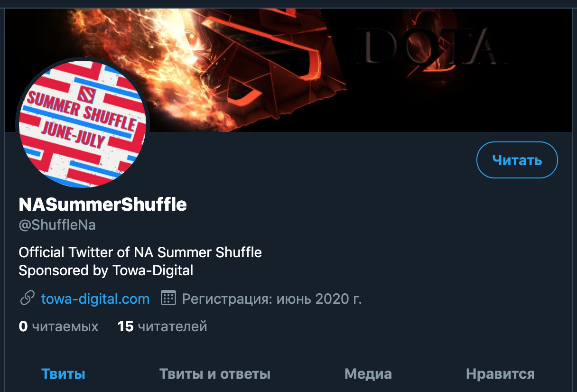Switch to the Твиты tab
Screen dimensions: 577x392
pyautogui.click(x=63, y=374)
